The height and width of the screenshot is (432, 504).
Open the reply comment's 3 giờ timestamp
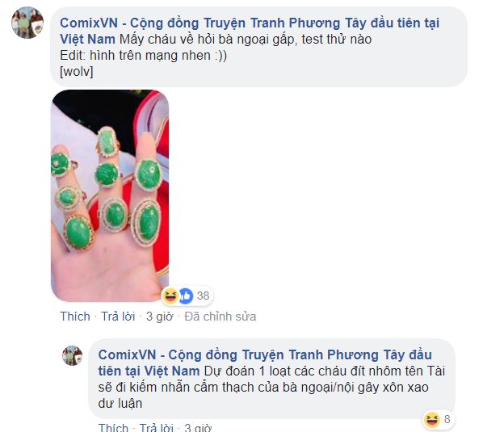coord(198,427)
